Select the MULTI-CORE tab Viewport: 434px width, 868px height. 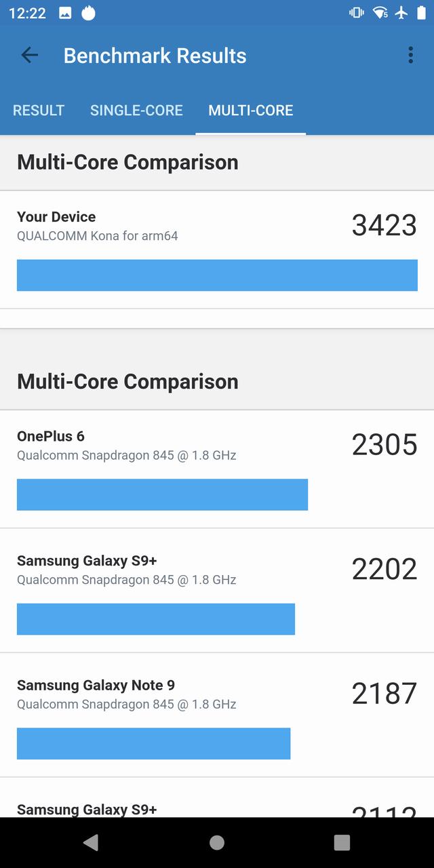coord(251,111)
